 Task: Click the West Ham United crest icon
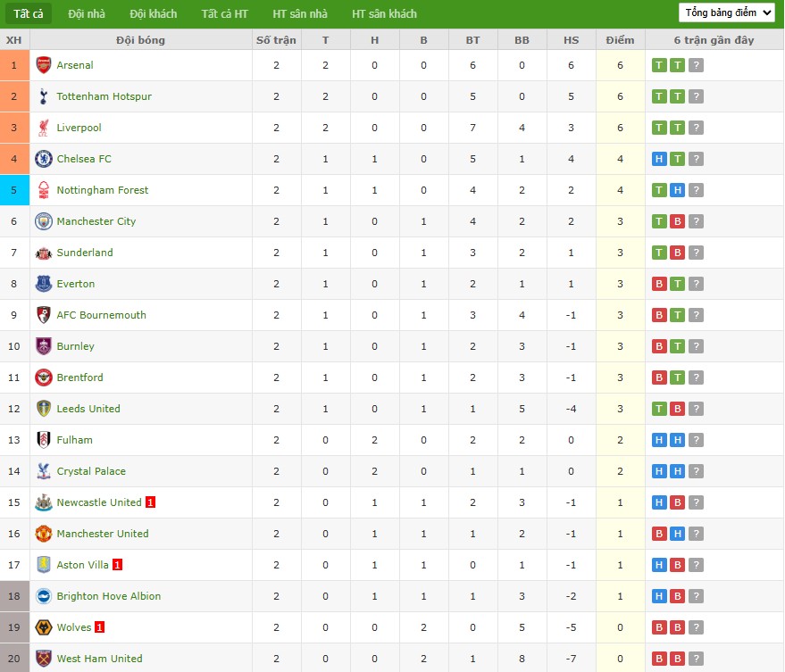point(43,659)
